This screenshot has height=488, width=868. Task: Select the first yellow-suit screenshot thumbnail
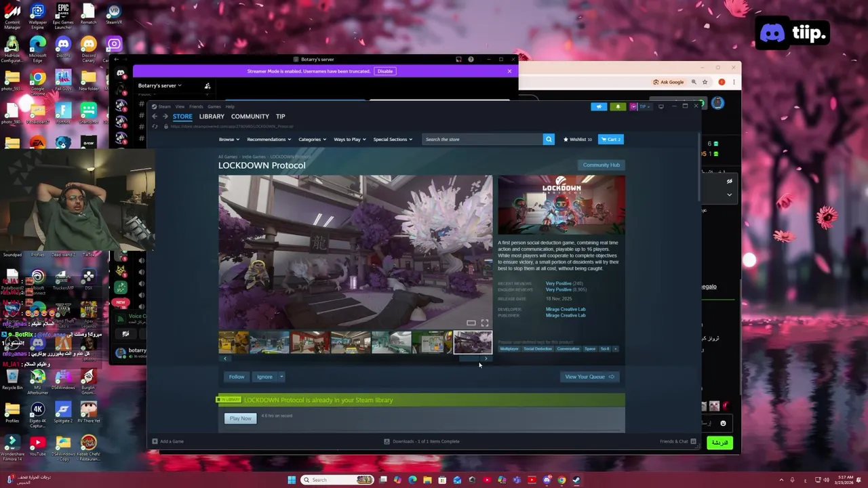233,342
